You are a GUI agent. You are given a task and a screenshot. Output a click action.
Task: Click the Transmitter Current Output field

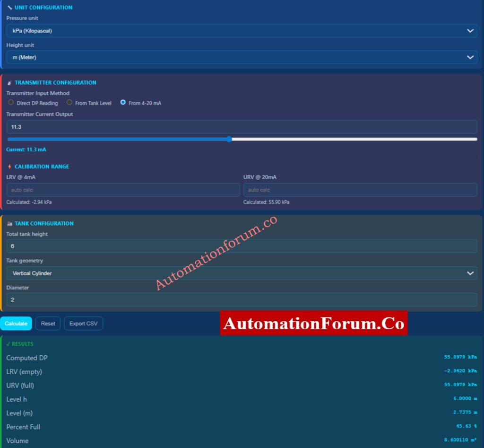242,127
